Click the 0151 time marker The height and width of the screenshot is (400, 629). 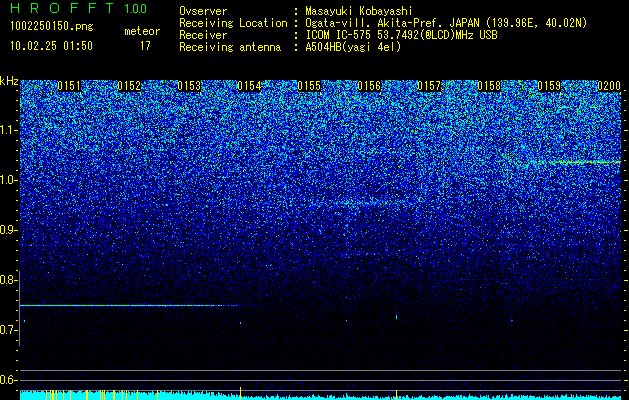(69, 86)
